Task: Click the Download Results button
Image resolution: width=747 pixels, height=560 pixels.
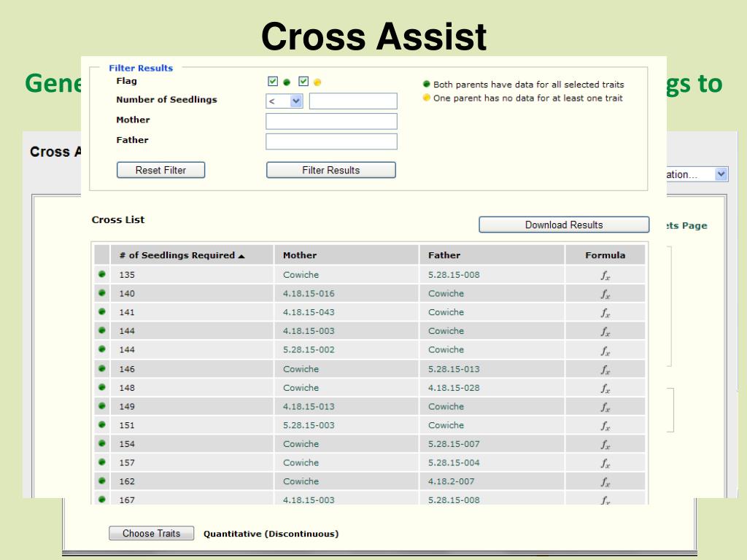Action: coord(564,225)
